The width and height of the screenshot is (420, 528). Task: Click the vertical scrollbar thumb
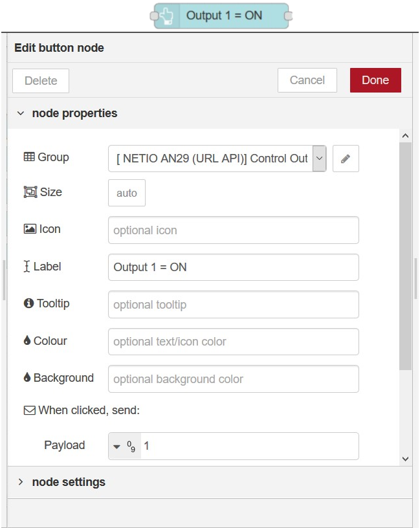(x=406, y=256)
